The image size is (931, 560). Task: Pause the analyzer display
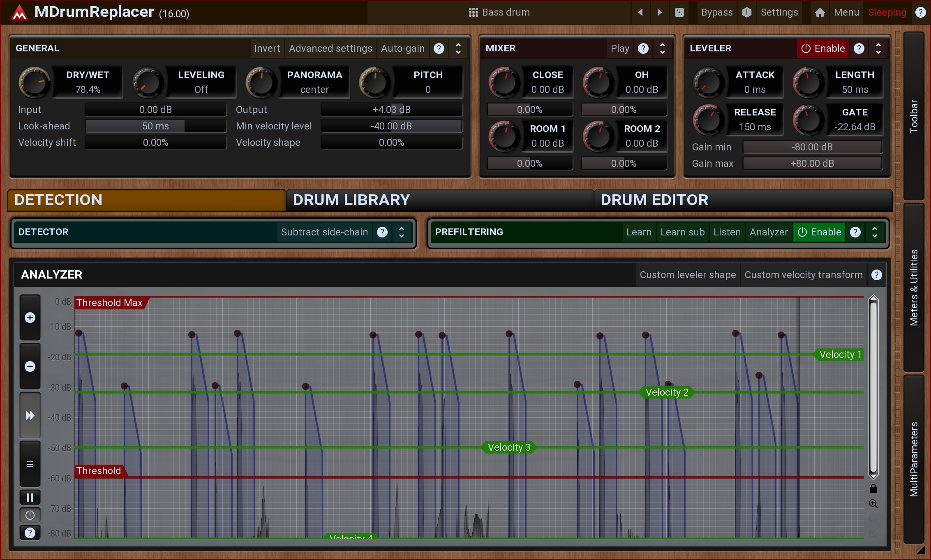point(30,498)
